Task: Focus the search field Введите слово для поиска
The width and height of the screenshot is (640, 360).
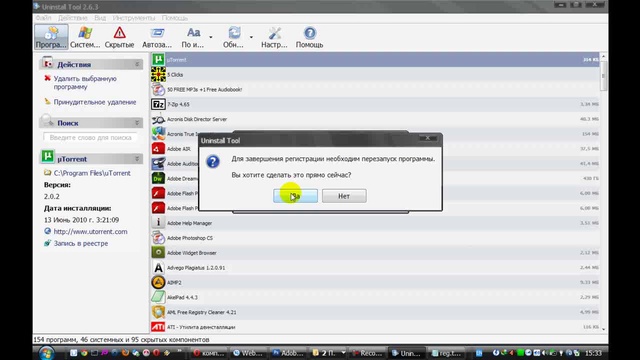Action: [90, 138]
